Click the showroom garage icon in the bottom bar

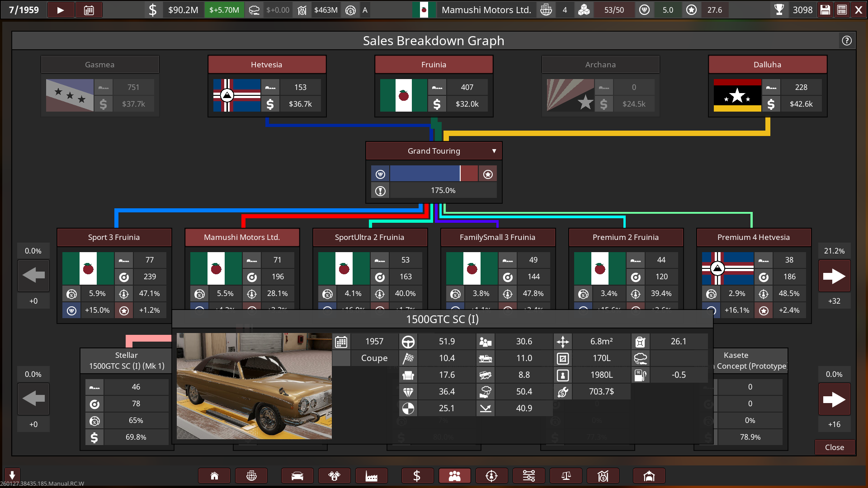point(649,476)
